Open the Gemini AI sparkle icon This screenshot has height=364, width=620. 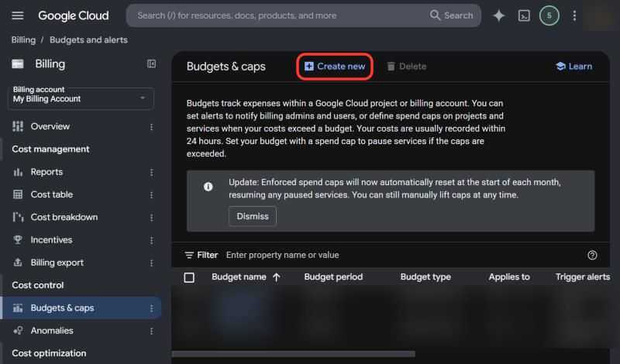pyautogui.click(x=498, y=15)
